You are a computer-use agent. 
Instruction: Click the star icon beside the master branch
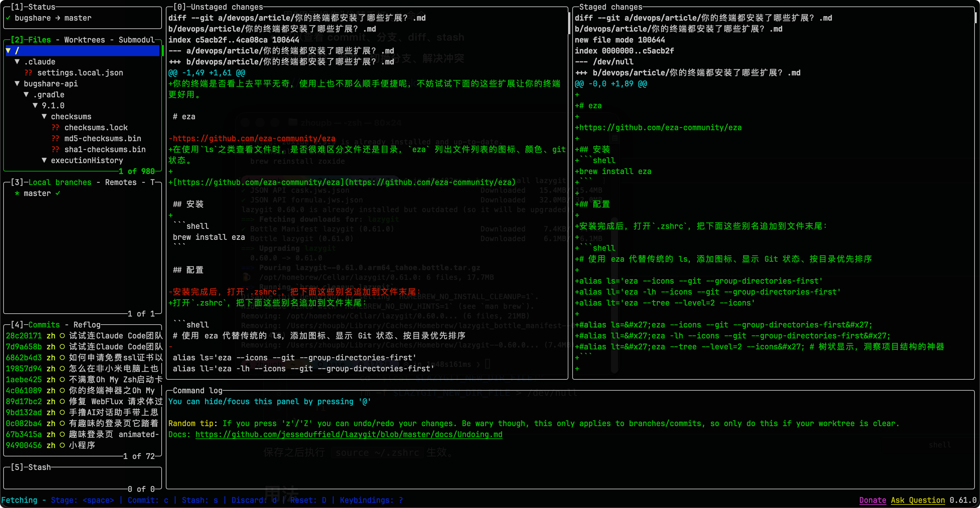17,193
